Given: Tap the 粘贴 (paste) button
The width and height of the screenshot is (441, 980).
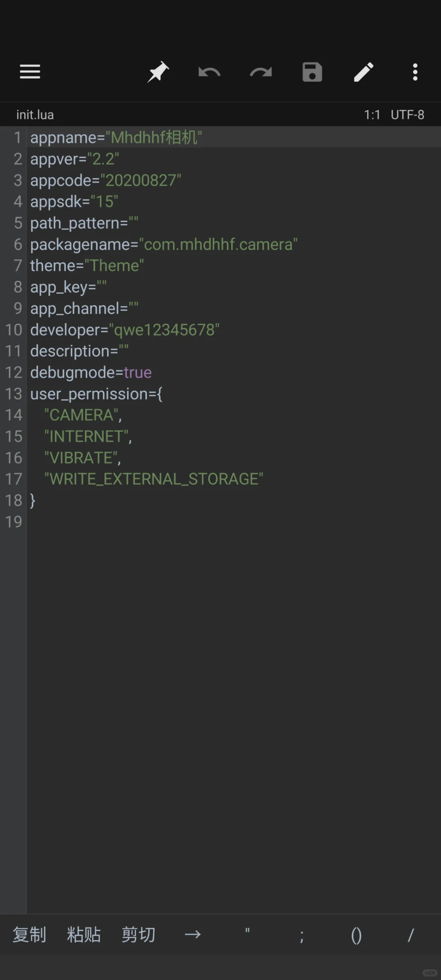Looking at the screenshot, I should [84, 934].
